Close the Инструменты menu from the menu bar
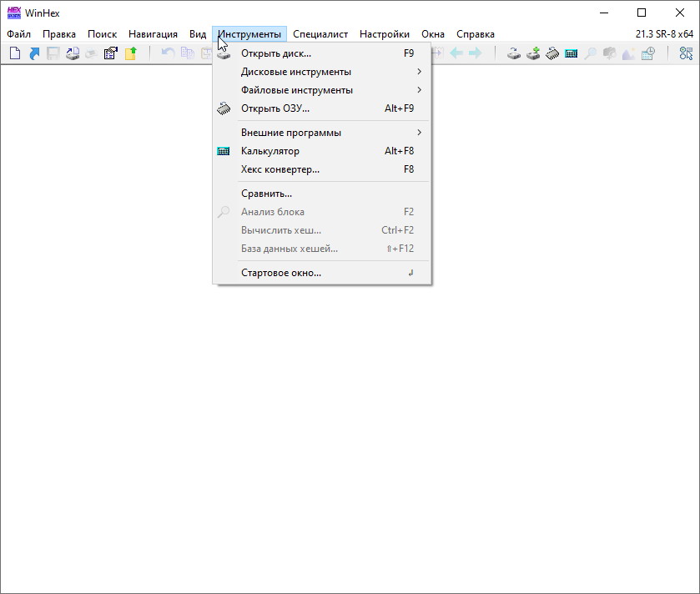 (249, 34)
